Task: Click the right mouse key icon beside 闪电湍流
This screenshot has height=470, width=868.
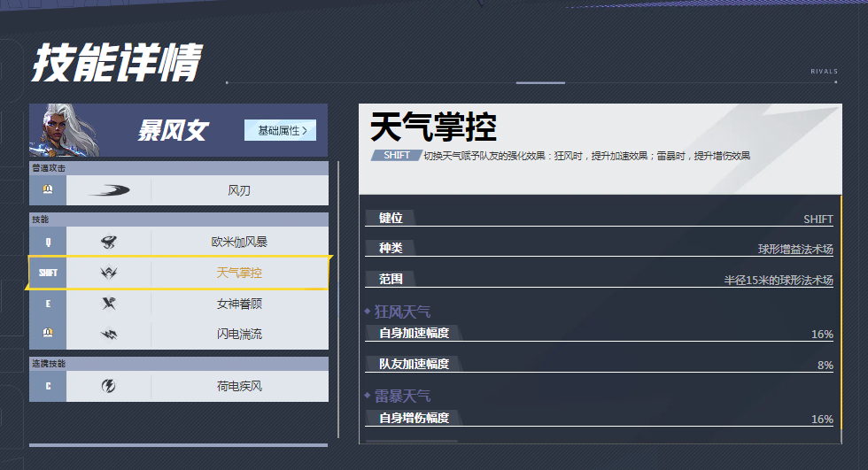Action: point(48,335)
